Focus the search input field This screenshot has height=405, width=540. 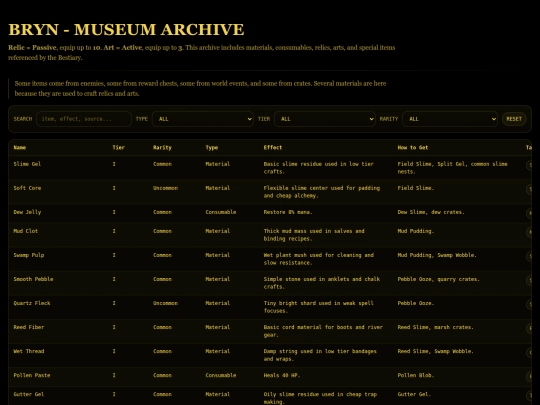point(84,119)
